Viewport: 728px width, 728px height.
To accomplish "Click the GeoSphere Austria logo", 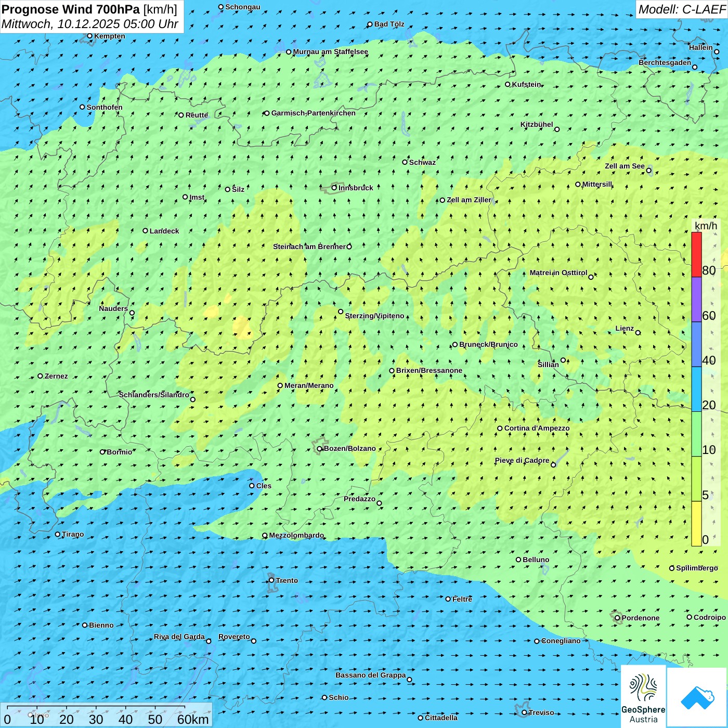I will [643, 697].
